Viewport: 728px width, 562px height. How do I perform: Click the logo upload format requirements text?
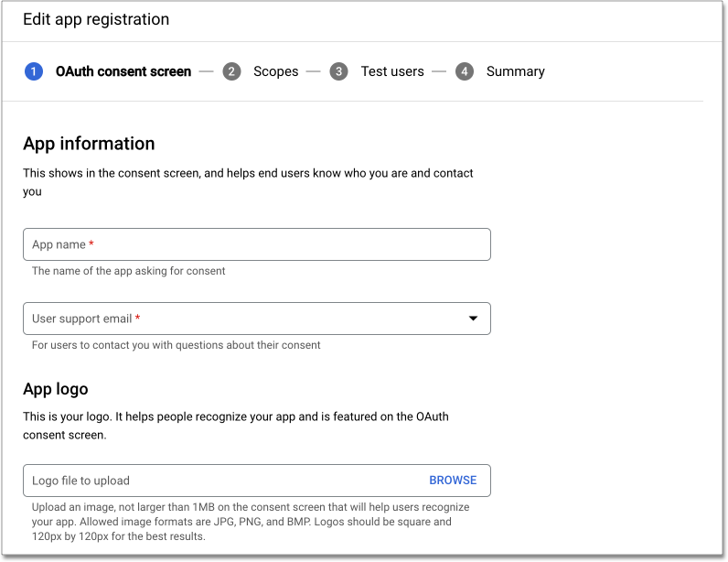[250, 522]
